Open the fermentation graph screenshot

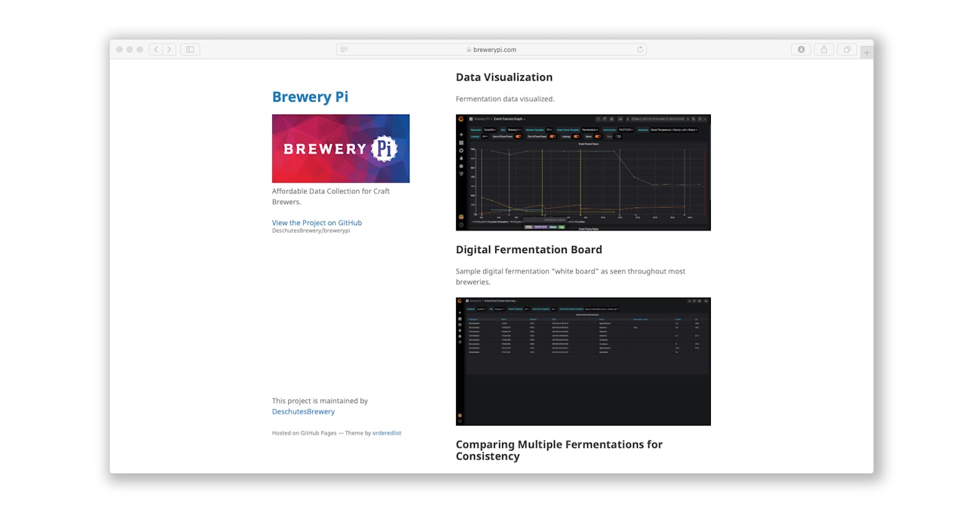tap(583, 173)
